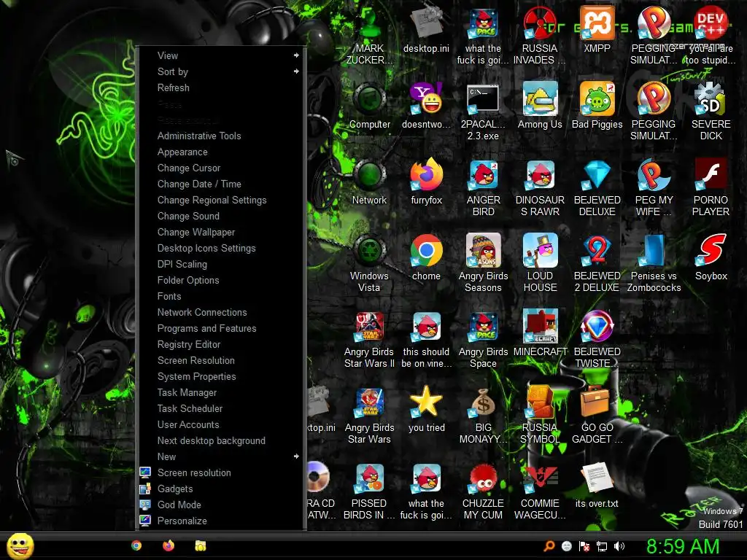
Task: Open Network Connections menu entry
Action: (221, 312)
